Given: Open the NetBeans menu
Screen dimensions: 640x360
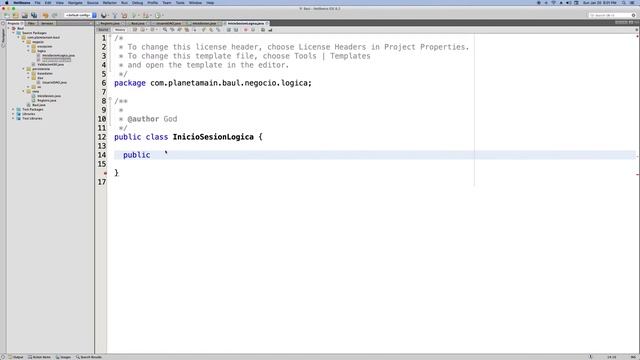Looking at the screenshot, I should pyautogui.click(x=22, y=3).
